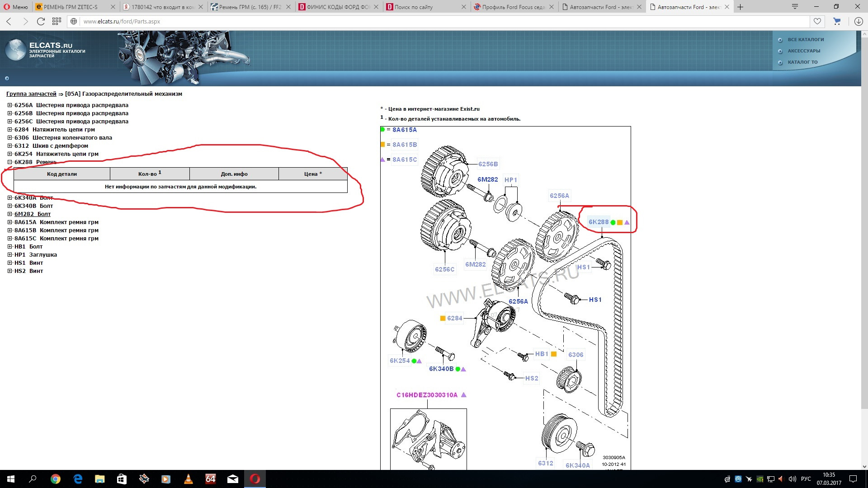Click 8A615A legend link in diagram

405,130
